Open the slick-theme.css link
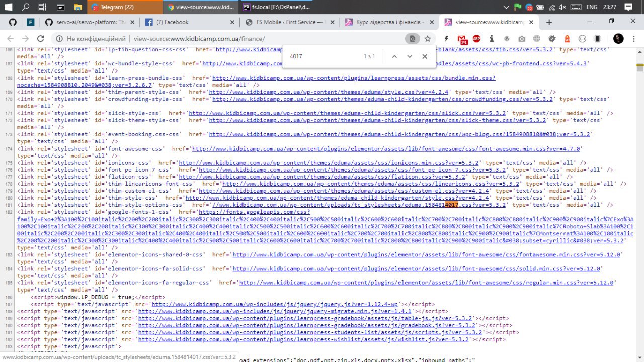The width and height of the screenshot is (644, 362). point(378,120)
